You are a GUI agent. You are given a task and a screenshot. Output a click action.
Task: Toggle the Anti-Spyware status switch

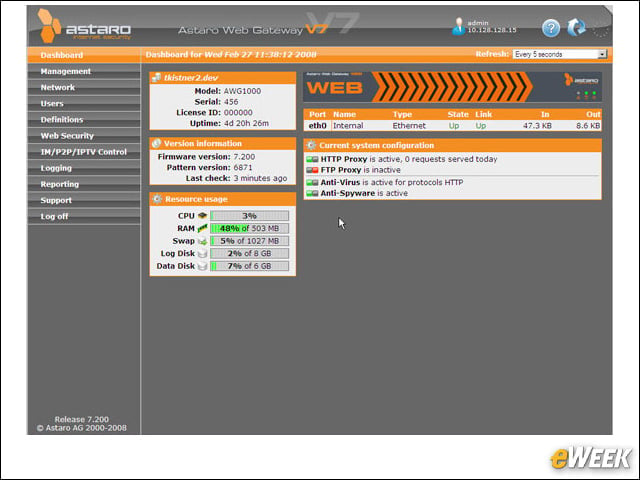click(312, 193)
